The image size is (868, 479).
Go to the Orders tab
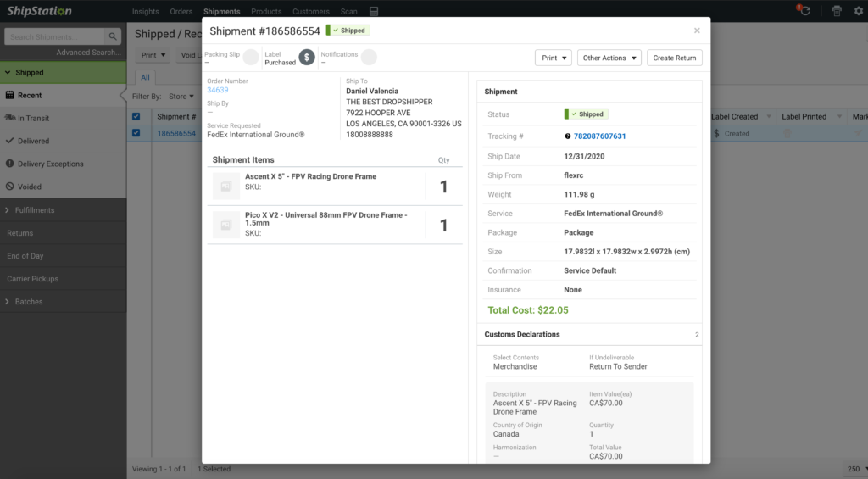(181, 12)
